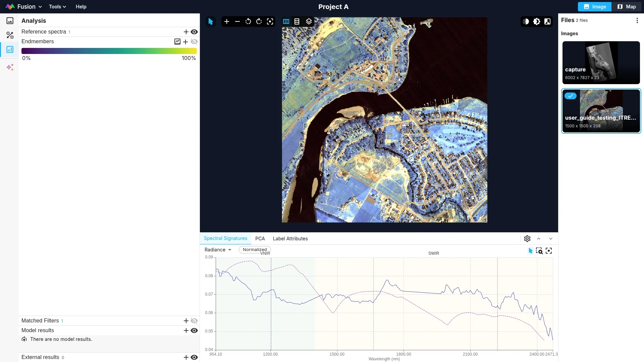Switch to Map view button

[x=627, y=7]
